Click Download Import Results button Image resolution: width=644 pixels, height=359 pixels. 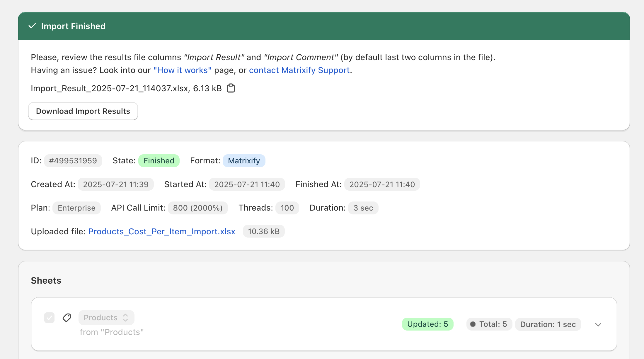83,111
